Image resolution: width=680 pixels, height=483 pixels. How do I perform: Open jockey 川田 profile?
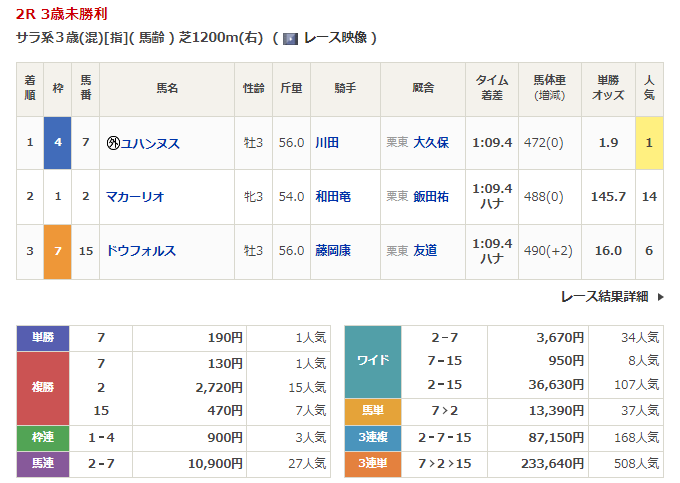coord(327,143)
